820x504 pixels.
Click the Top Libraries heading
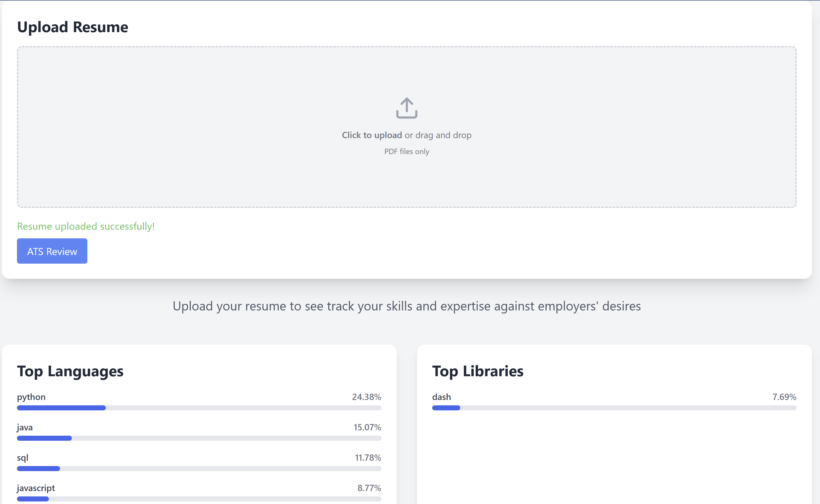[x=477, y=371]
